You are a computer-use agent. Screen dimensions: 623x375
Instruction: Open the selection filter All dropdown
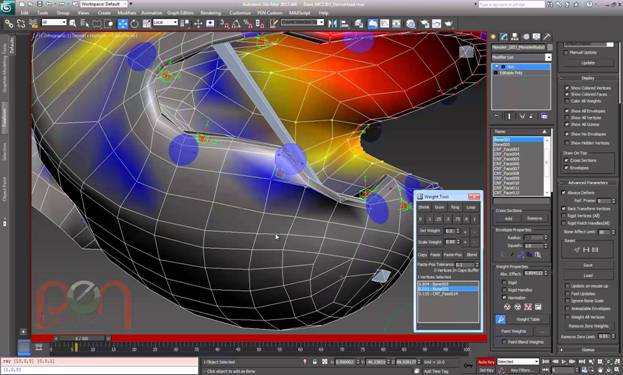point(54,23)
